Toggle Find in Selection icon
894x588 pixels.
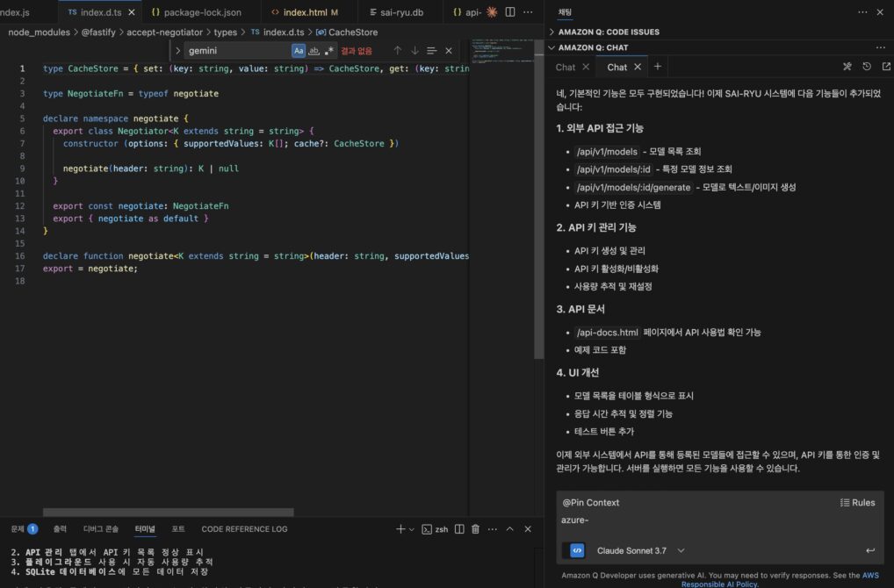(431, 51)
